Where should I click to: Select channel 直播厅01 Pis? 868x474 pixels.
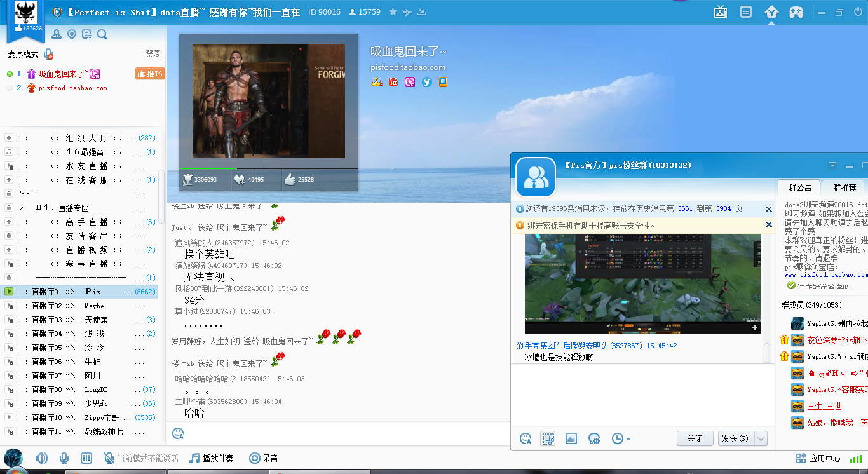pos(80,292)
